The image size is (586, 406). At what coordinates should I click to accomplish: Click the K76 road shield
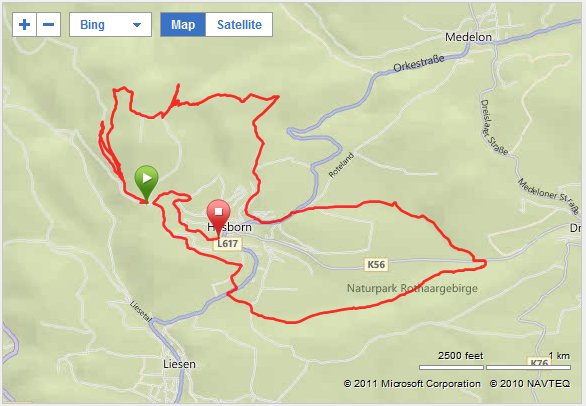pos(539,362)
